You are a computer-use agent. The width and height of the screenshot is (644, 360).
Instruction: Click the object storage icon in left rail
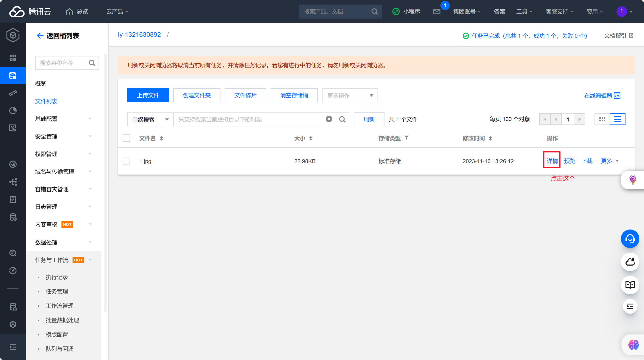[13, 75]
